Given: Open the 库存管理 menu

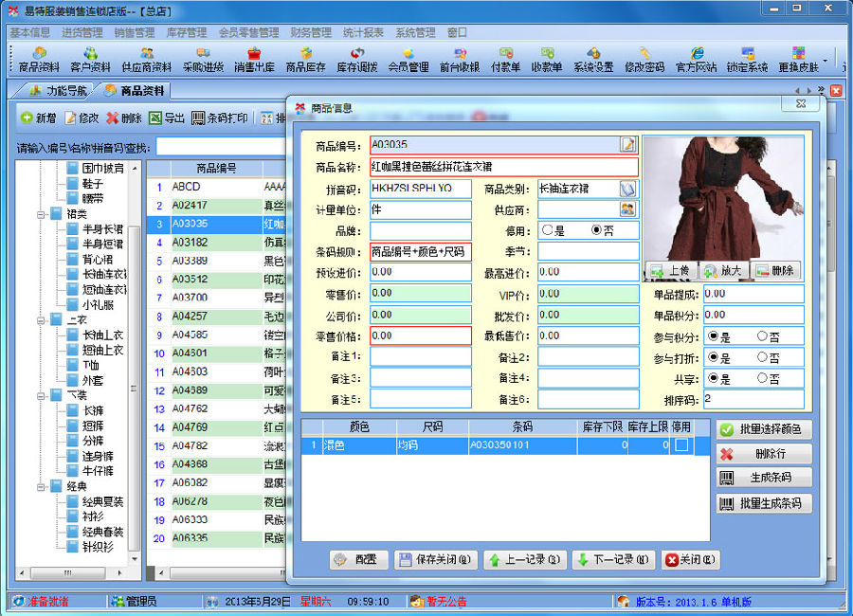Looking at the screenshot, I should click(187, 32).
